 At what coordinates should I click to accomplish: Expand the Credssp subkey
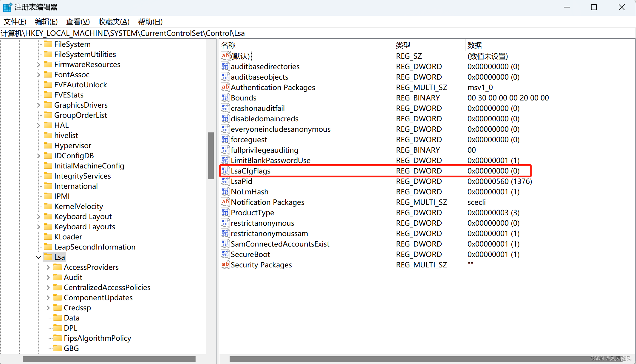48,308
